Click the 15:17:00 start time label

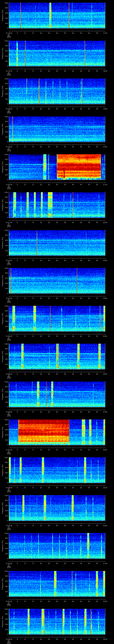point(9,71)
